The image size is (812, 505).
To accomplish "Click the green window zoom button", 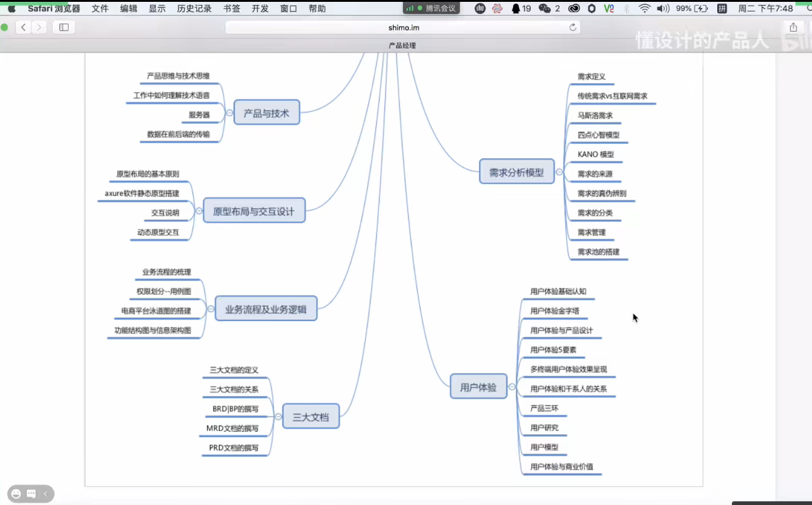I will 5,27.
